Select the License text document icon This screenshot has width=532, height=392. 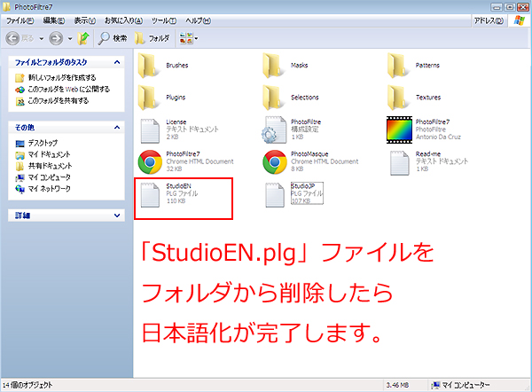(150, 130)
